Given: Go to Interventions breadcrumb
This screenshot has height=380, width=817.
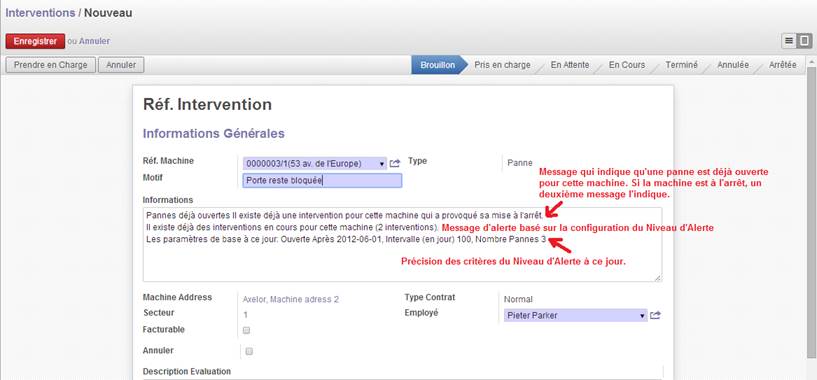Looking at the screenshot, I should [40, 13].
